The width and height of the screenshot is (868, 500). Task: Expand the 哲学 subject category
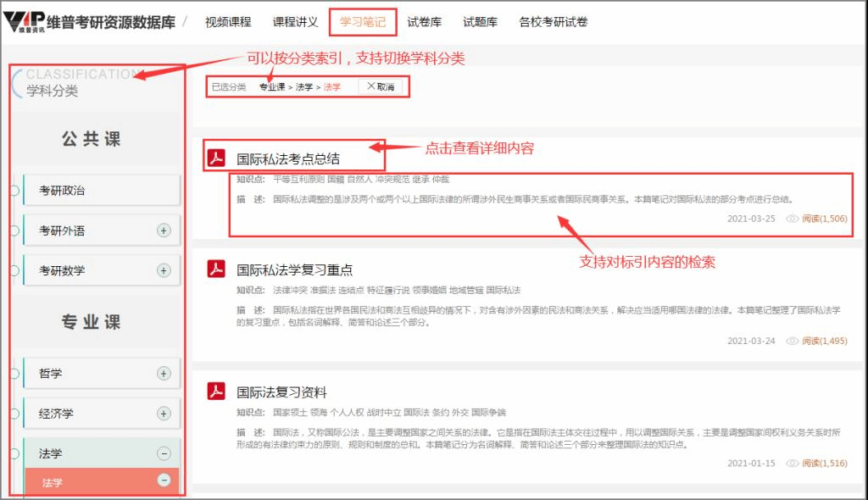coord(164,374)
